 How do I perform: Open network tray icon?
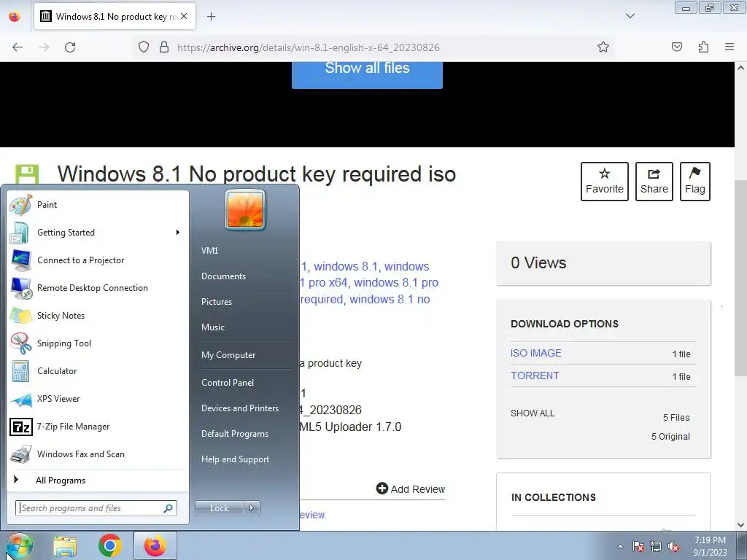656,547
